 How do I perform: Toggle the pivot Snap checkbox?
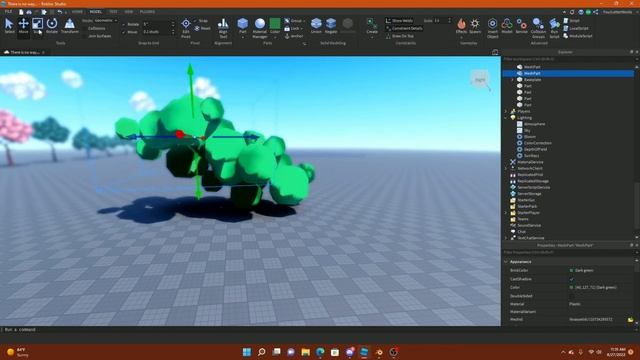pyautogui.click(x=196, y=20)
